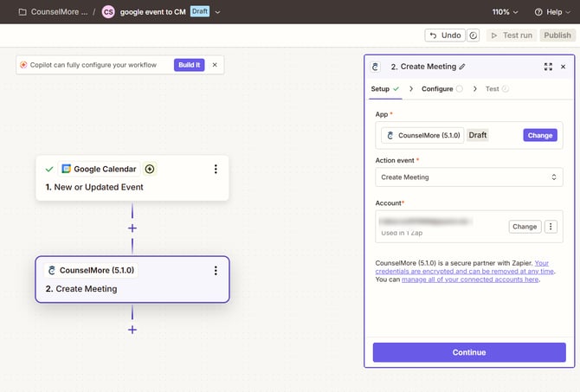Open the Google Calendar step's three-dot menu
Image resolution: width=580 pixels, height=392 pixels.
pos(216,169)
